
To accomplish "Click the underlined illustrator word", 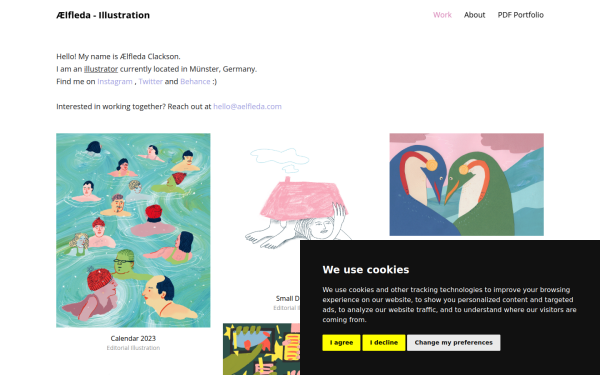I will 101,69.
